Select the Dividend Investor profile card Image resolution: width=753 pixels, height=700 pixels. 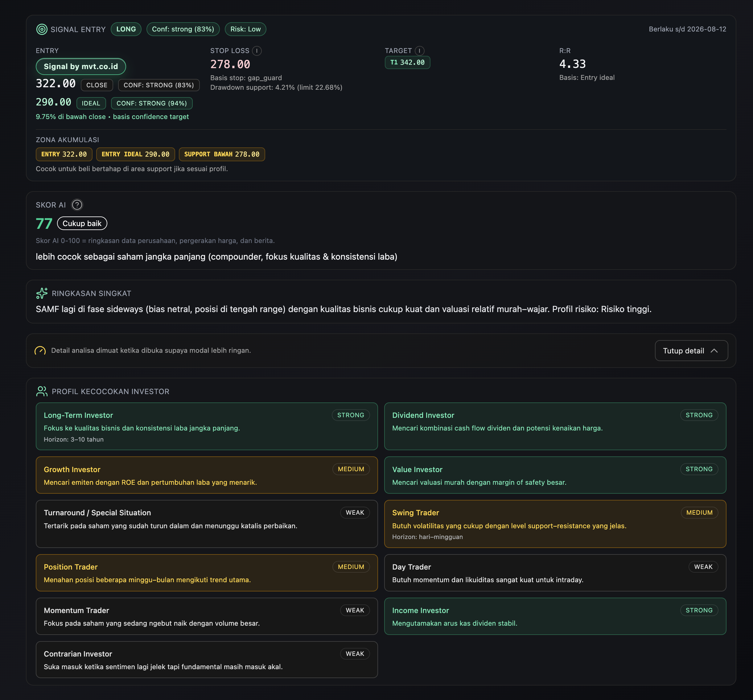click(x=555, y=426)
